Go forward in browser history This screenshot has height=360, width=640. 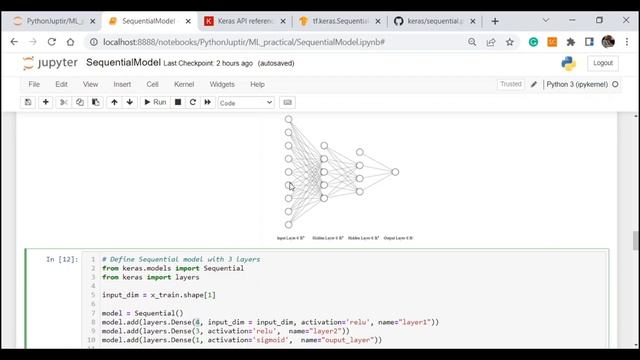(33, 42)
